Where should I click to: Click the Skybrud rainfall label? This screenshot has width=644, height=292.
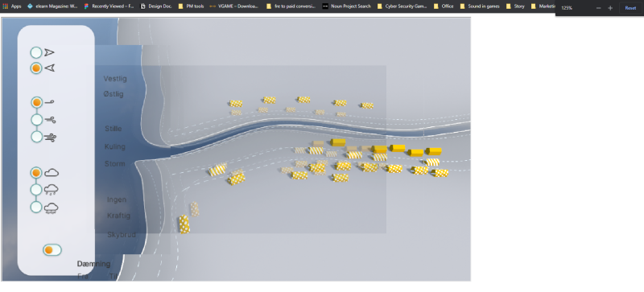122,235
